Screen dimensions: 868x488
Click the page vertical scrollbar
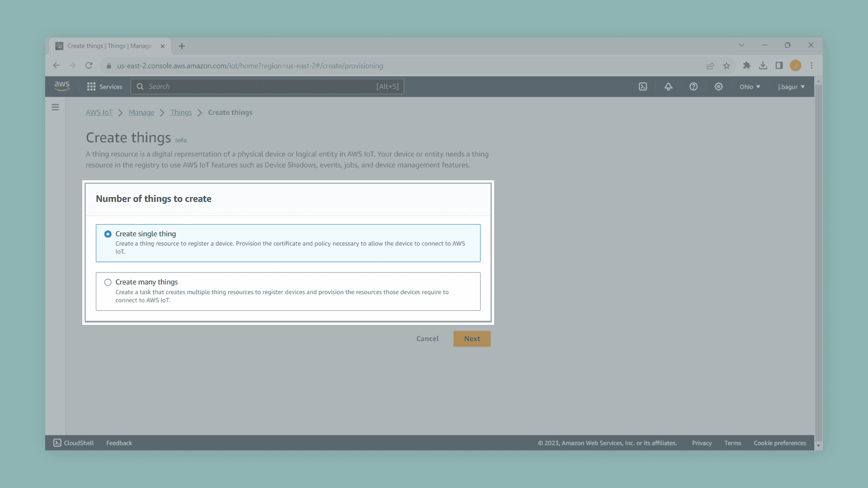[x=818, y=262]
